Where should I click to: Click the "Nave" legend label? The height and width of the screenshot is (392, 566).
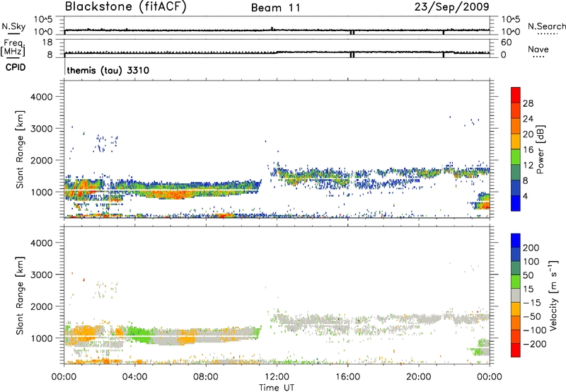pyautogui.click(x=538, y=50)
